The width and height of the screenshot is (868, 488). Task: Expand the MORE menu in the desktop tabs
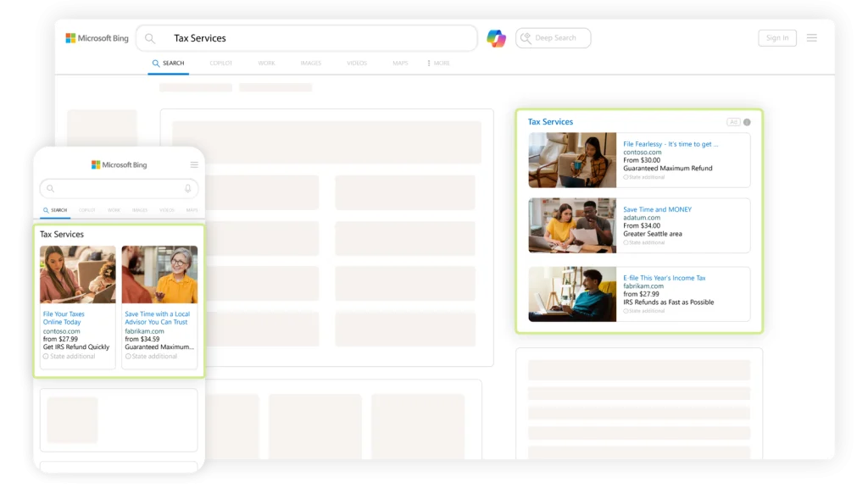(439, 64)
